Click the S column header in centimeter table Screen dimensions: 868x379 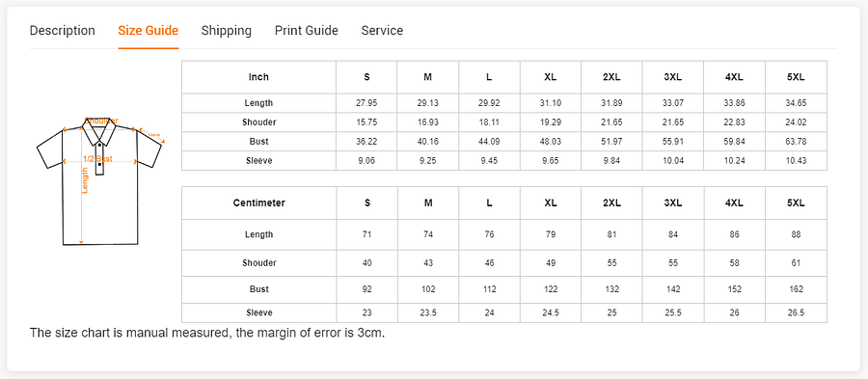pos(366,203)
